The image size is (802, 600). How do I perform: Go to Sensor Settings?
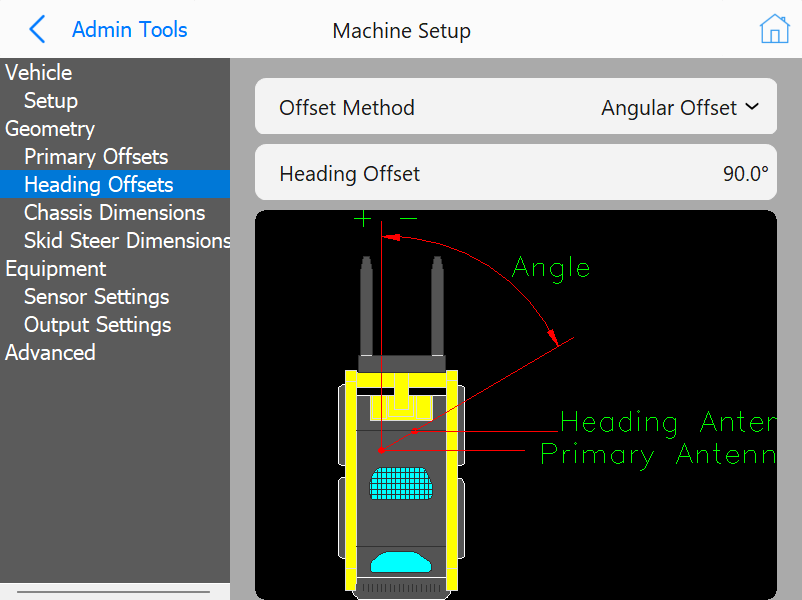pyautogui.click(x=96, y=297)
